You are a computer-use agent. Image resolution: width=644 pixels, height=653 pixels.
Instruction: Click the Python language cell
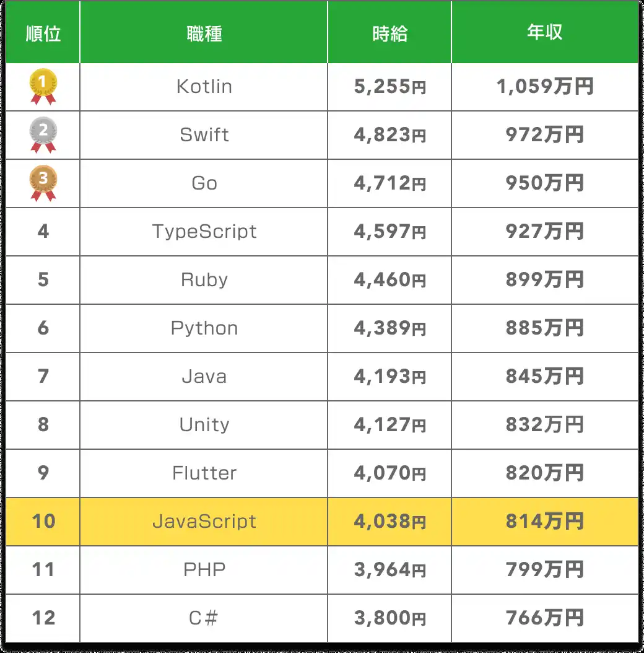pyautogui.click(x=204, y=328)
